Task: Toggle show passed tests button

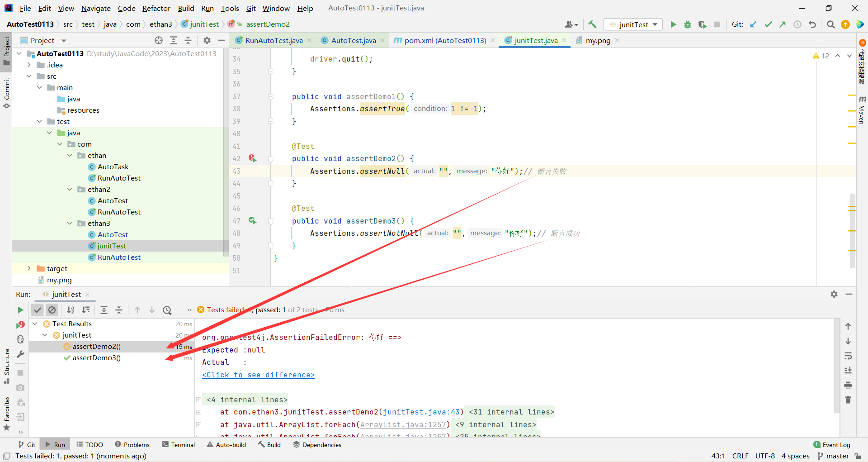Action: pyautogui.click(x=38, y=310)
